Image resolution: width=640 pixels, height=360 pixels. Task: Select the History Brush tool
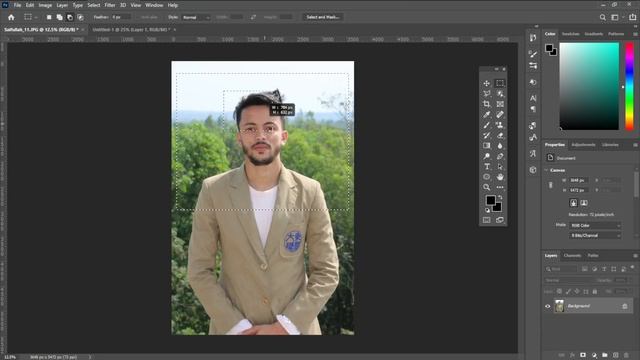coord(487,135)
